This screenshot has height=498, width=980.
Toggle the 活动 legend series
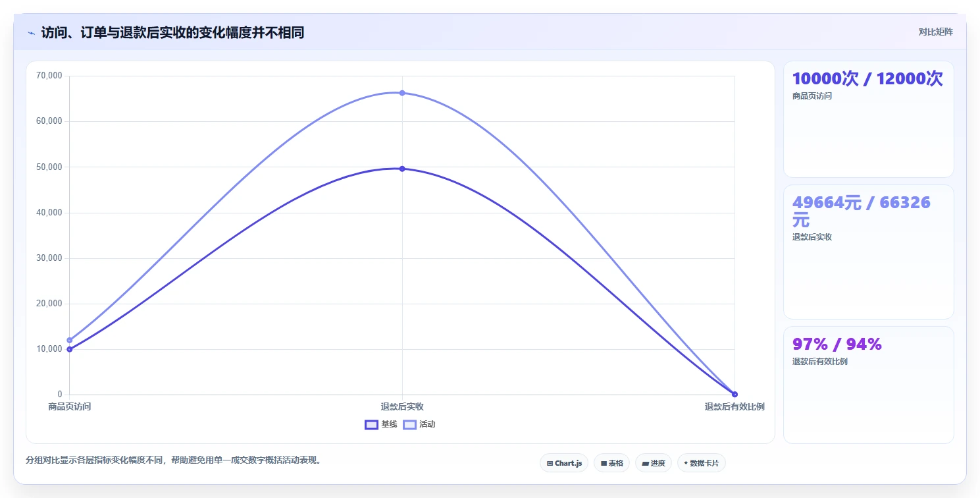[419, 424]
